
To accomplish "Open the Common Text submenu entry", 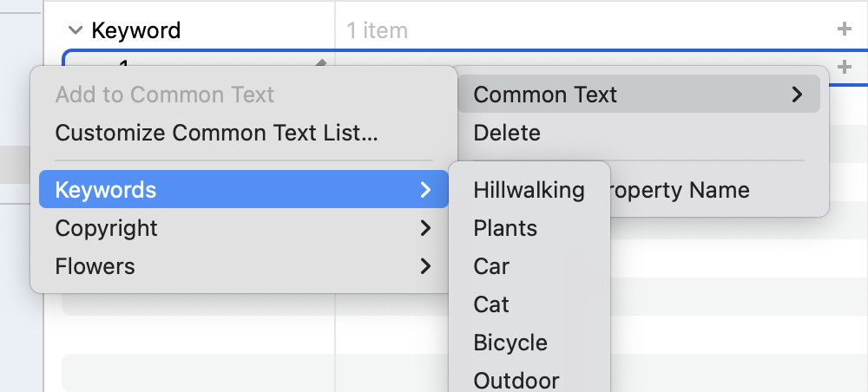I will [639, 95].
